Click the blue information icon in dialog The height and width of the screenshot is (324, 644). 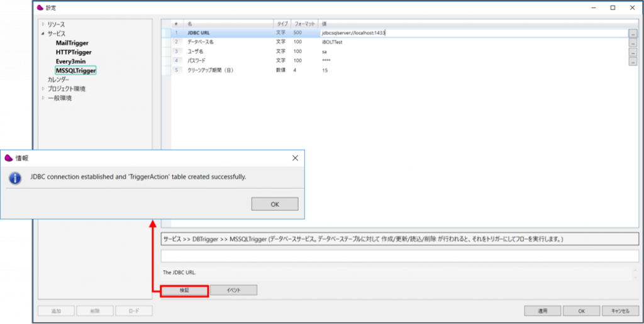click(15, 178)
